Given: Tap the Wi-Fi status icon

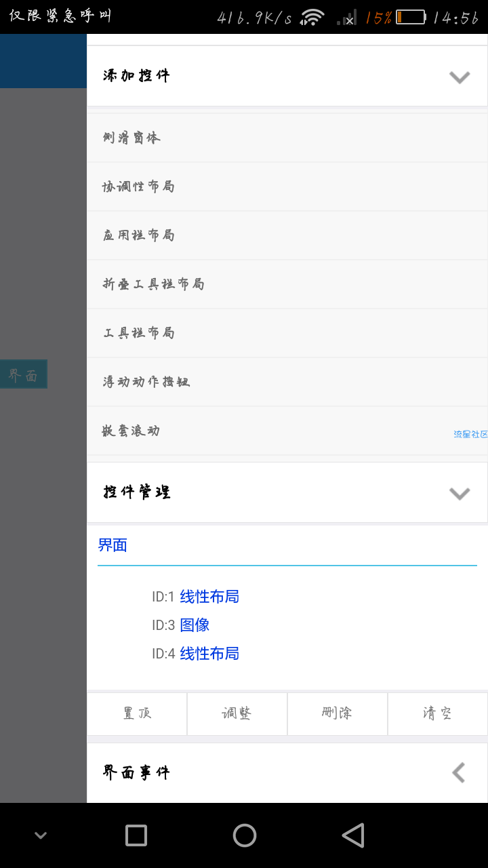Looking at the screenshot, I should coord(312,17).
